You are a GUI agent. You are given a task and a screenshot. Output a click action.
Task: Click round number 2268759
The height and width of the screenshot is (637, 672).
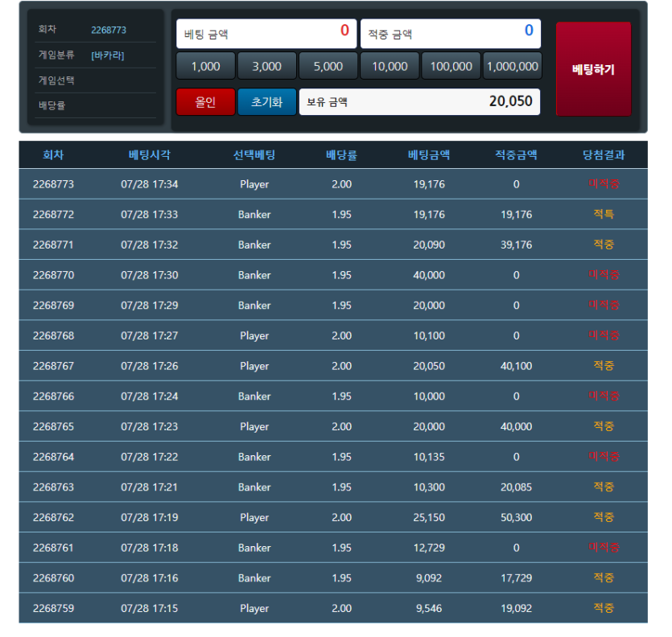54,608
